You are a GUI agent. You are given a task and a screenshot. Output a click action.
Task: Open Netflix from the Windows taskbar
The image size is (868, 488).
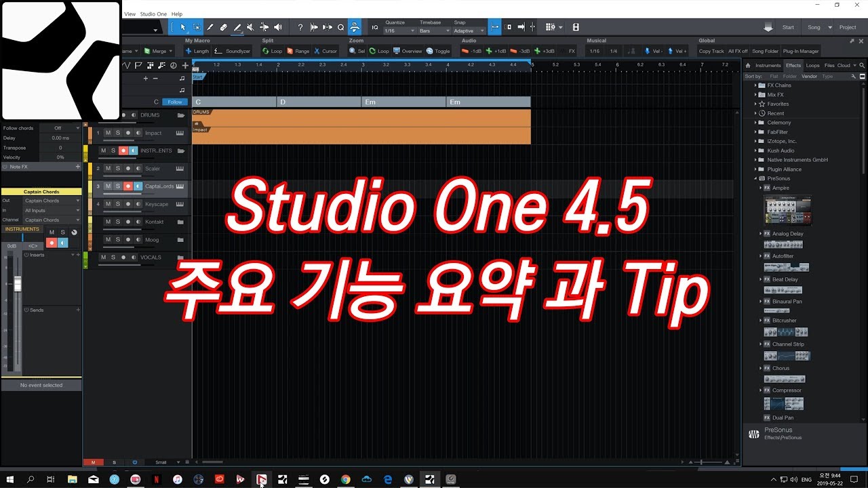pos(156,479)
